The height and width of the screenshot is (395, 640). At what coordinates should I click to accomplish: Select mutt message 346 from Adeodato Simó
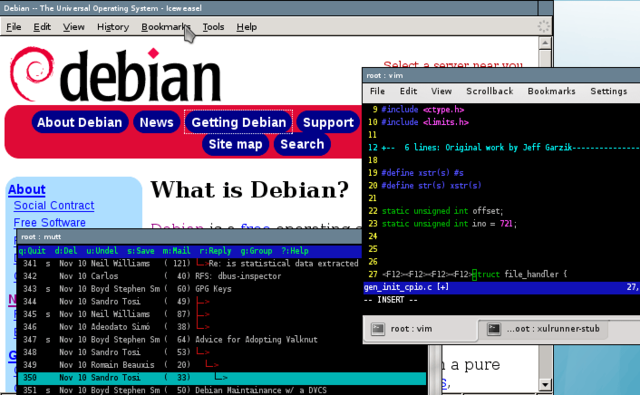coord(189,326)
